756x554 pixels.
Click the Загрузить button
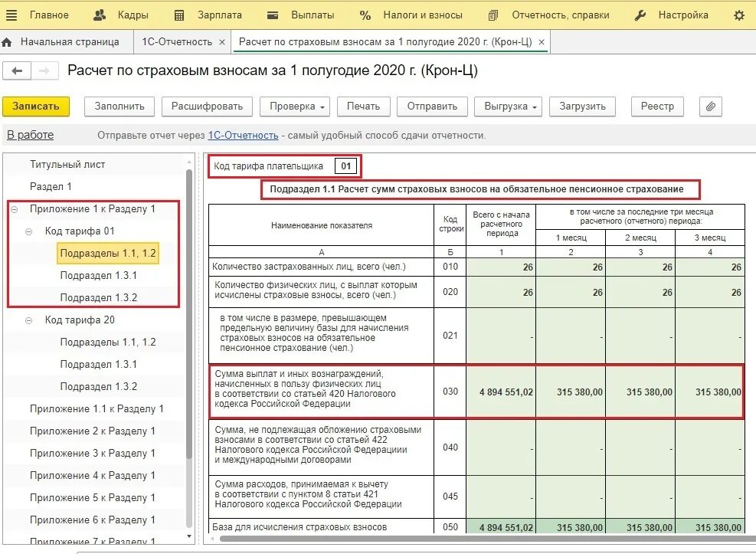[x=582, y=107]
